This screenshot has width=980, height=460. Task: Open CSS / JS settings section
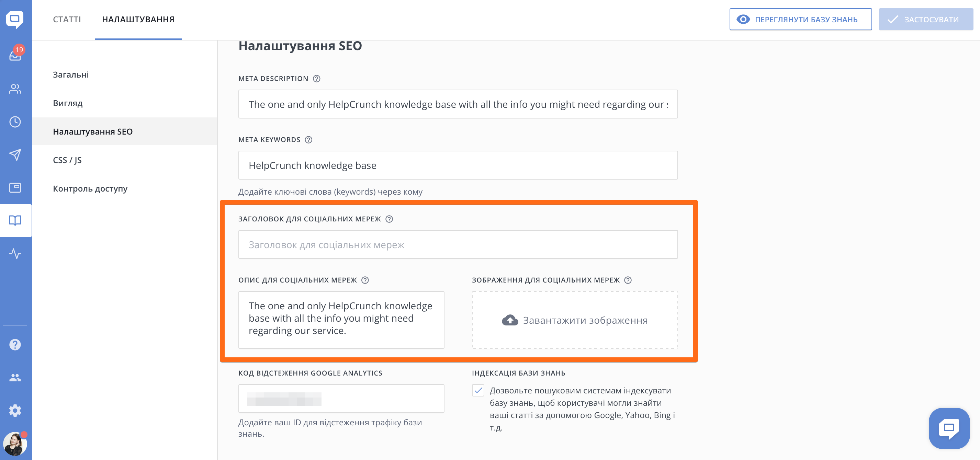(x=67, y=160)
